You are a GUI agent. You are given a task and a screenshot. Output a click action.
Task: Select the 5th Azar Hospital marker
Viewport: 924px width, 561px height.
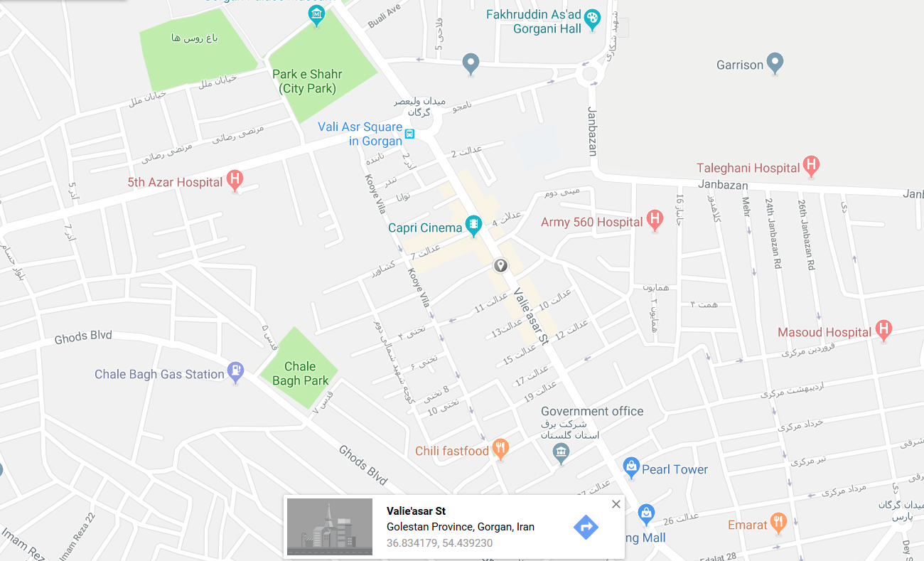click(x=235, y=180)
